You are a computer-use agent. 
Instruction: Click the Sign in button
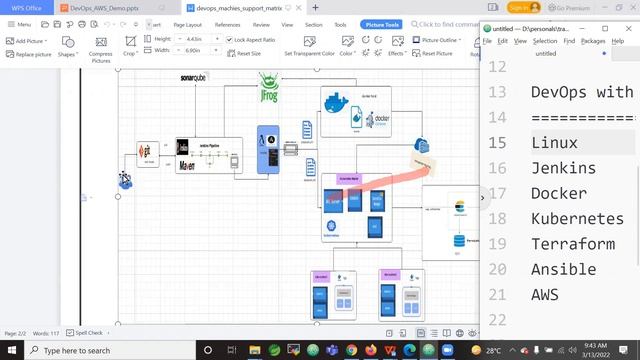(x=524, y=8)
